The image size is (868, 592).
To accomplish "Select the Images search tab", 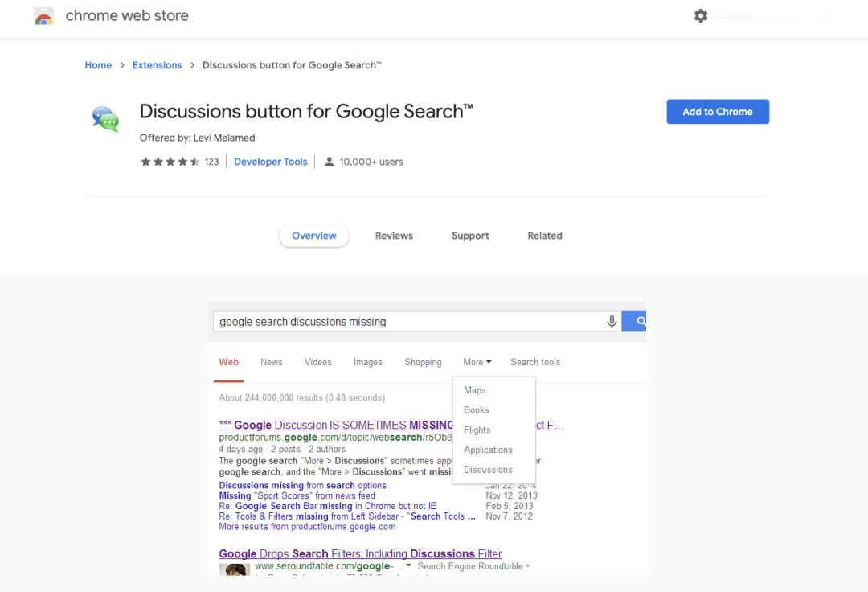I will [367, 362].
